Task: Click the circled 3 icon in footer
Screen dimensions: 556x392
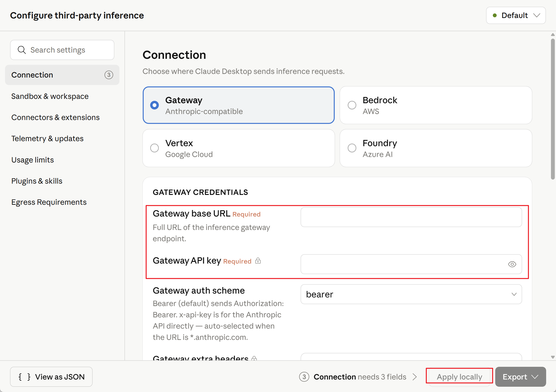Action: coord(304,377)
